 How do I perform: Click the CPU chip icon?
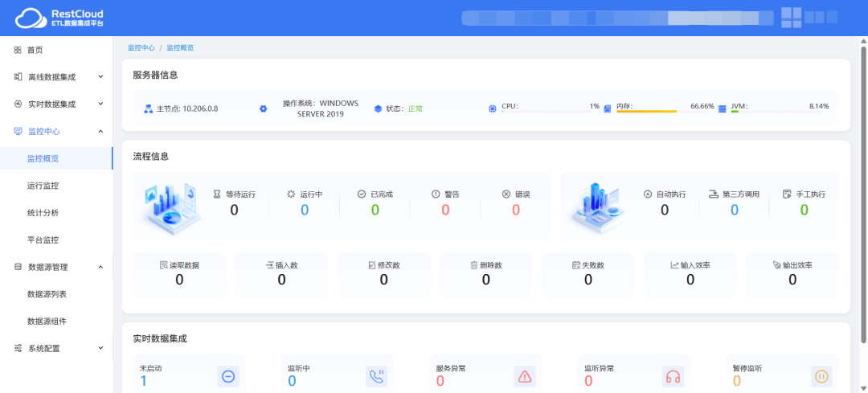click(x=492, y=109)
